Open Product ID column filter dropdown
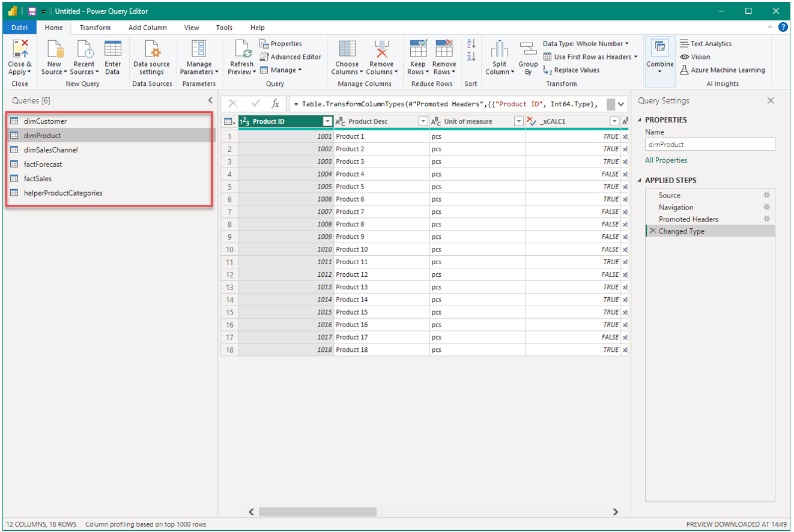This screenshot has width=794, height=532. click(x=327, y=122)
